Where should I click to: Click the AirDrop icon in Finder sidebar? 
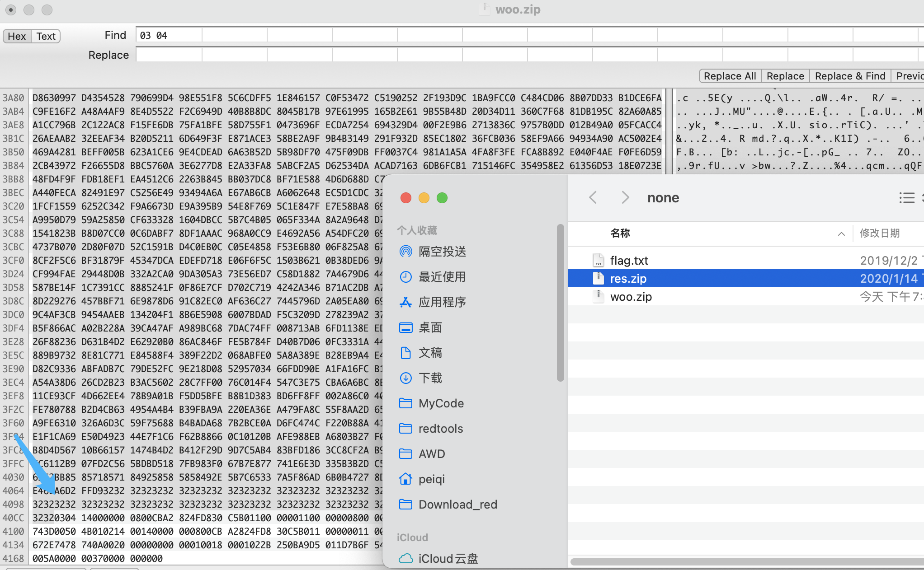click(405, 252)
